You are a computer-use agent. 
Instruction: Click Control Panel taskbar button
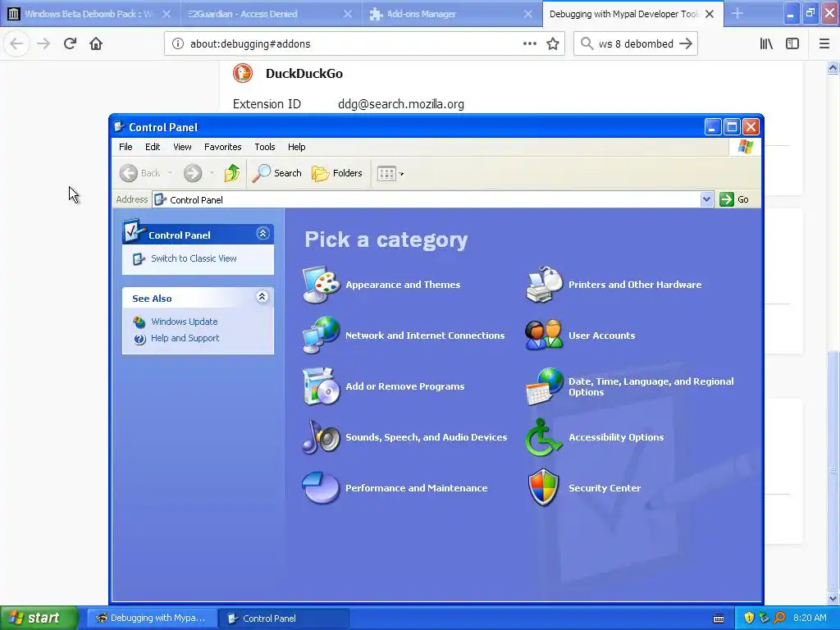(285, 618)
